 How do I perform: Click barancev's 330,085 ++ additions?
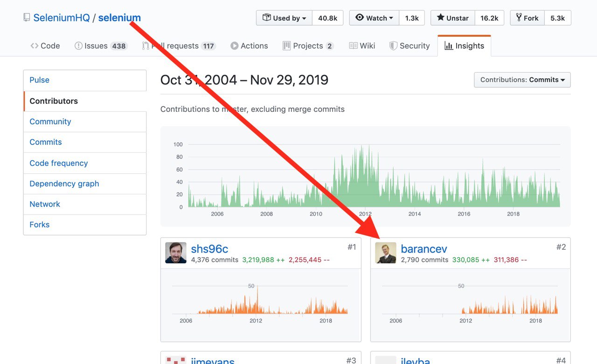471,260
